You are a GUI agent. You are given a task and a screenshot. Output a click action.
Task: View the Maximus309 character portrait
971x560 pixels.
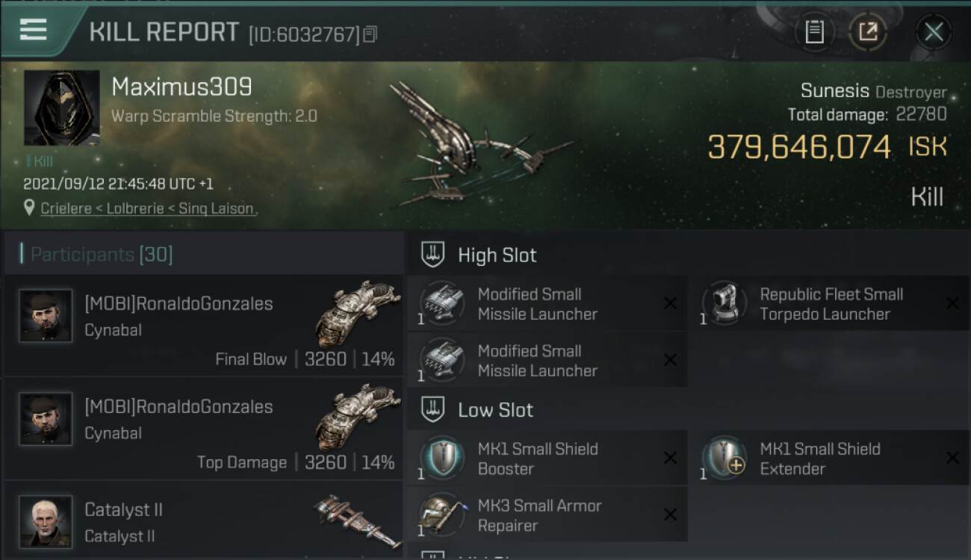coord(62,108)
